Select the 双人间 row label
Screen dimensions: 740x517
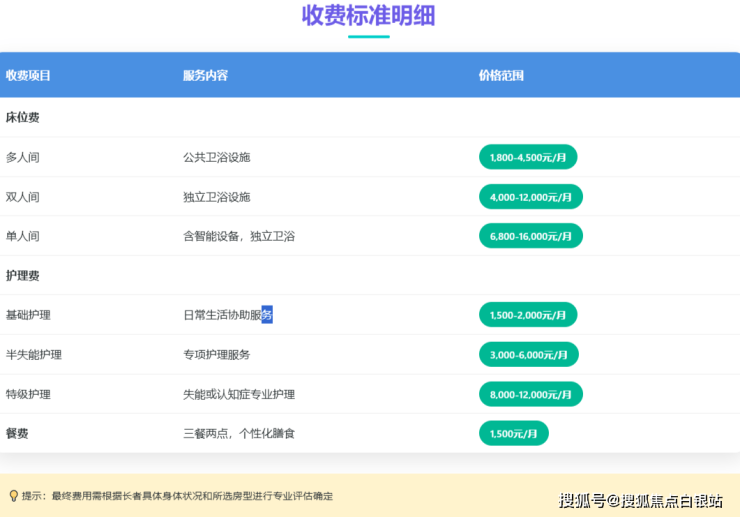23,197
